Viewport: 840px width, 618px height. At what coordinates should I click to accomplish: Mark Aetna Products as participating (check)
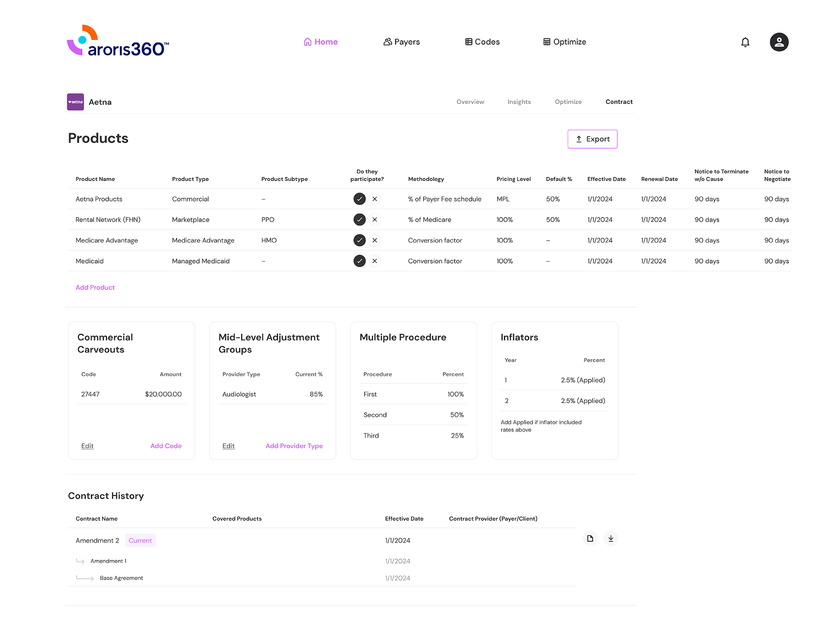coord(360,199)
